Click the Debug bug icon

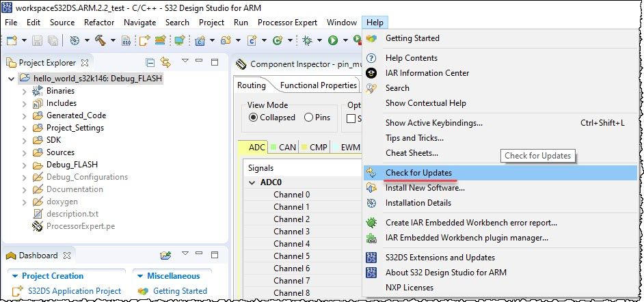(307, 40)
